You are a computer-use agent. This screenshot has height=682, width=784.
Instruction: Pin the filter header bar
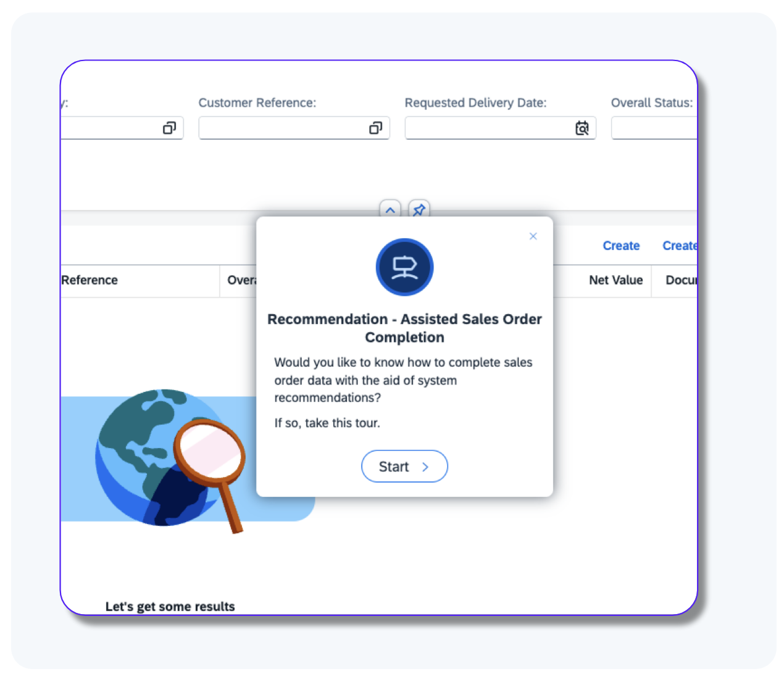click(419, 209)
